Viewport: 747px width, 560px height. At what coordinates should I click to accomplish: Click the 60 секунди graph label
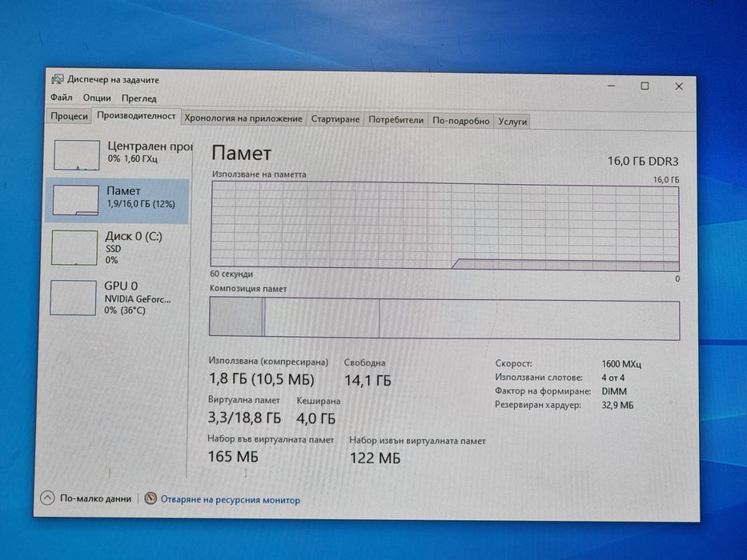[231, 274]
